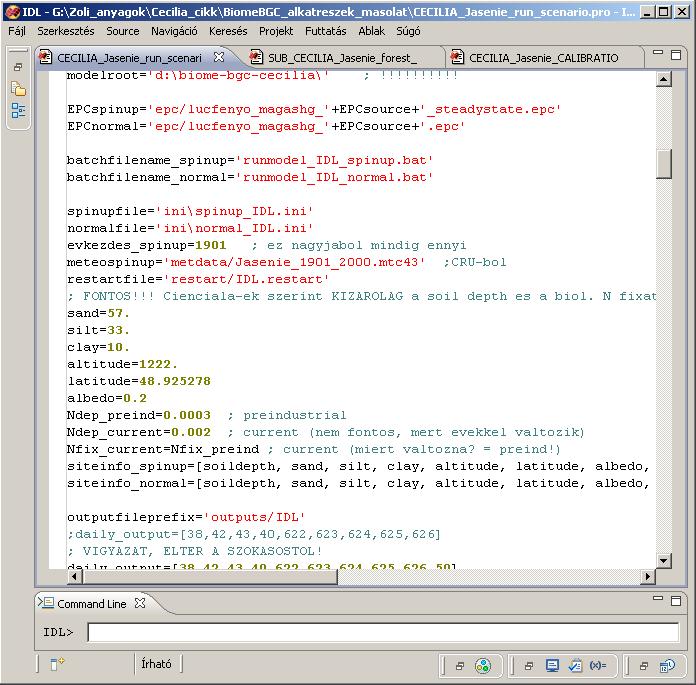Image resolution: width=696 pixels, height=685 pixels.
Task: Click the outputfileprefix='outputs/IDL' line
Action: (x=186, y=517)
